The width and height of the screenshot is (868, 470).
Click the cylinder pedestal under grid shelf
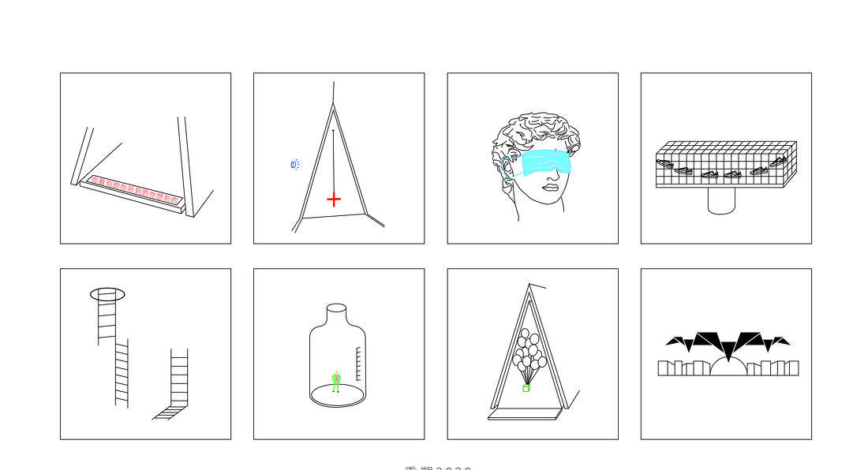pos(721,201)
